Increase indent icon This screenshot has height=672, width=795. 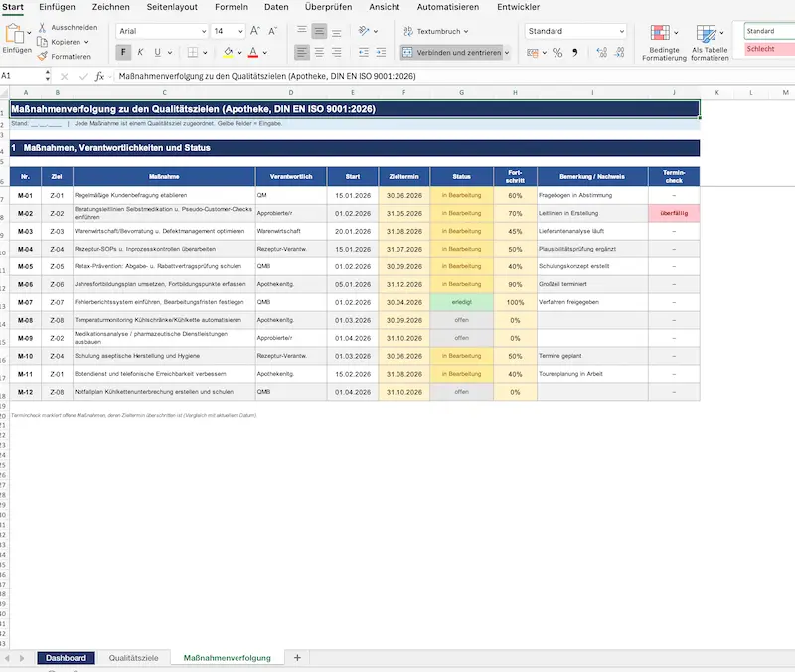381,52
